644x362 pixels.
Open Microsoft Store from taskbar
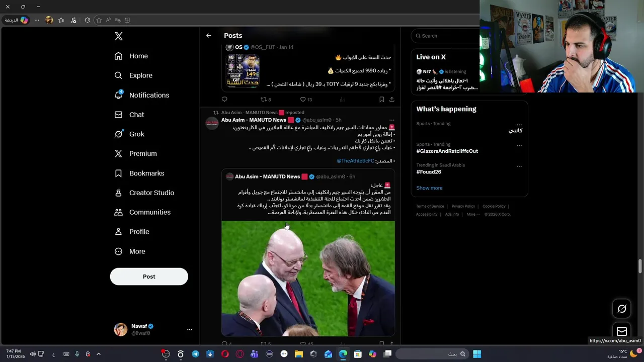point(358,354)
